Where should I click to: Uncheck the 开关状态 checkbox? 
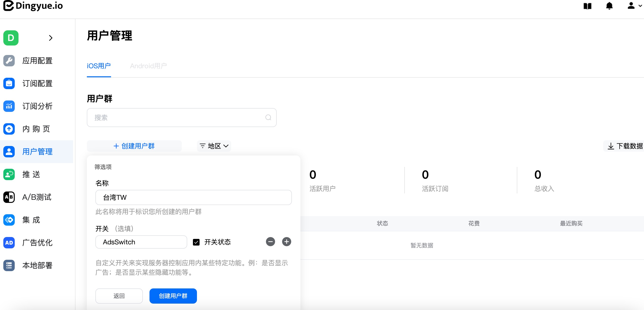pos(196,242)
